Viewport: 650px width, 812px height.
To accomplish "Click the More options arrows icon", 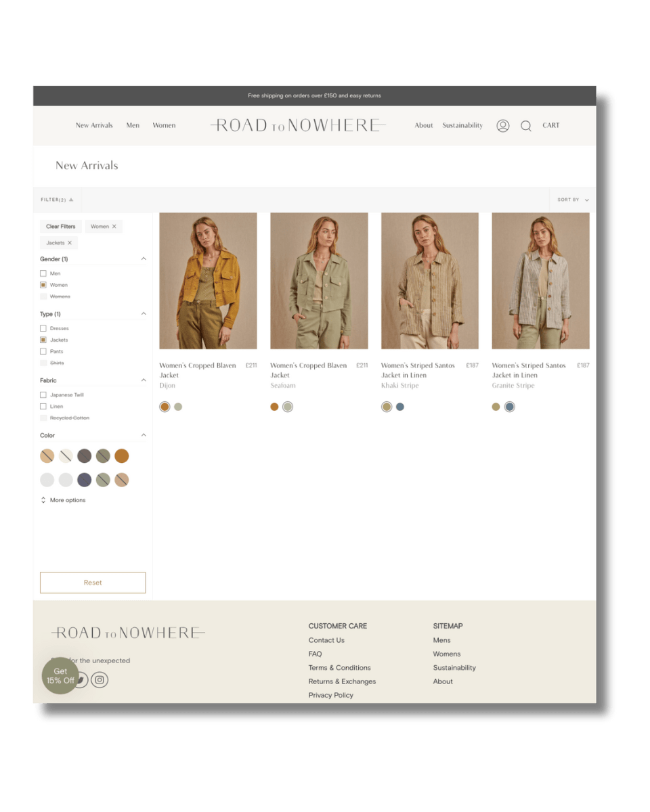I will tap(43, 500).
